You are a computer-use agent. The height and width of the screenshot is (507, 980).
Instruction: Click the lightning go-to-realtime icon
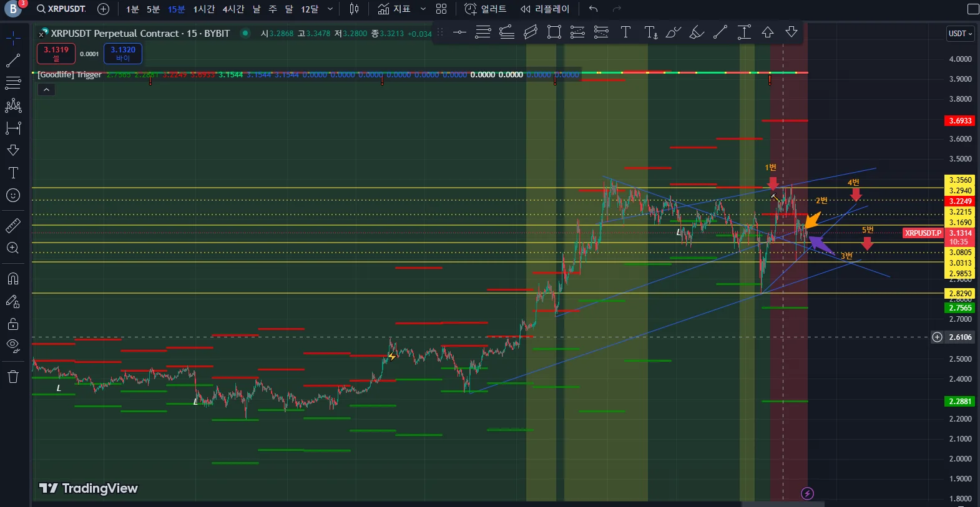[807, 494]
